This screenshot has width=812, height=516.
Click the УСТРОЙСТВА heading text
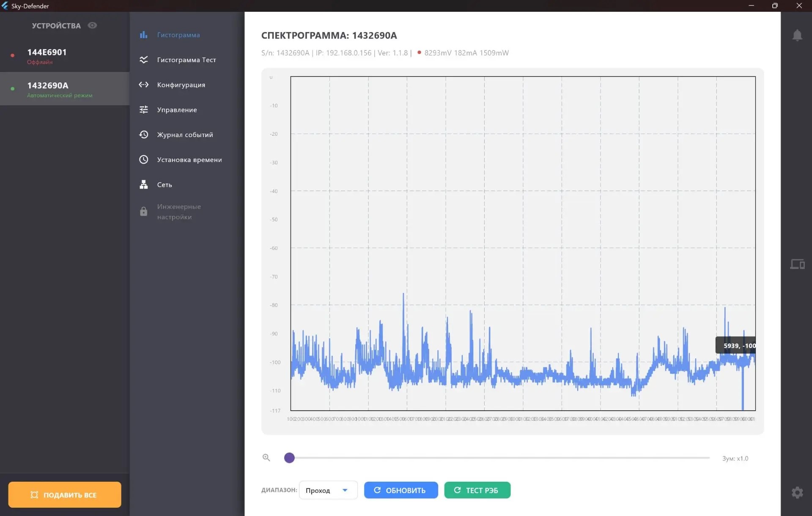56,25
